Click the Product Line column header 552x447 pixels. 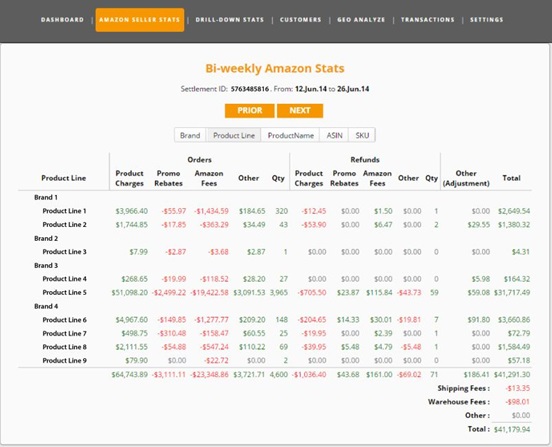[x=63, y=178]
